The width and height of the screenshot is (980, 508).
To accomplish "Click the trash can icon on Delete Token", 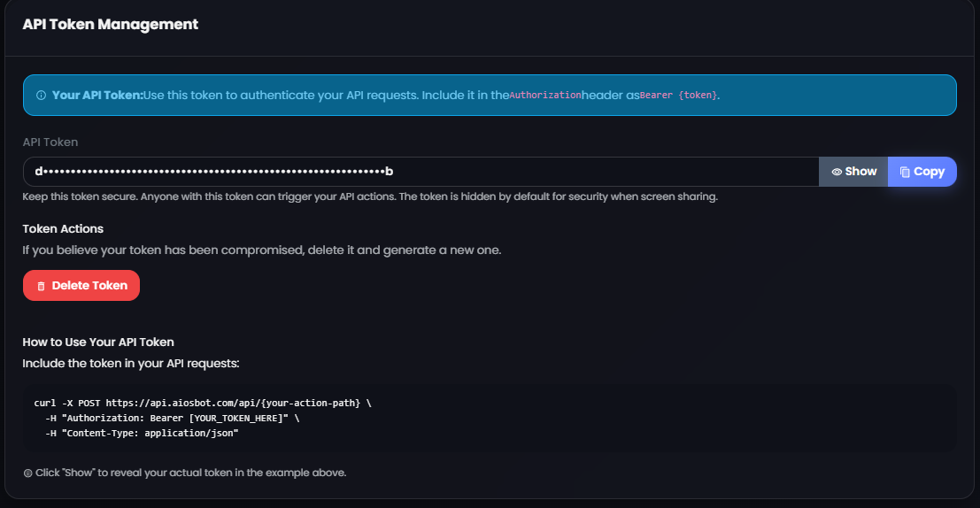I will pyautogui.click(x=42, y=286).
